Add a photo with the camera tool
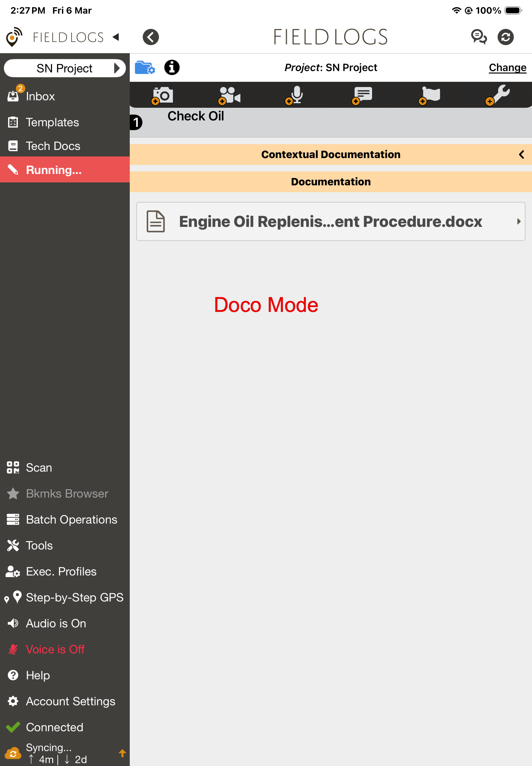Image resolution: width=532 pixels, height=766 pixels. tap(163, 95)
